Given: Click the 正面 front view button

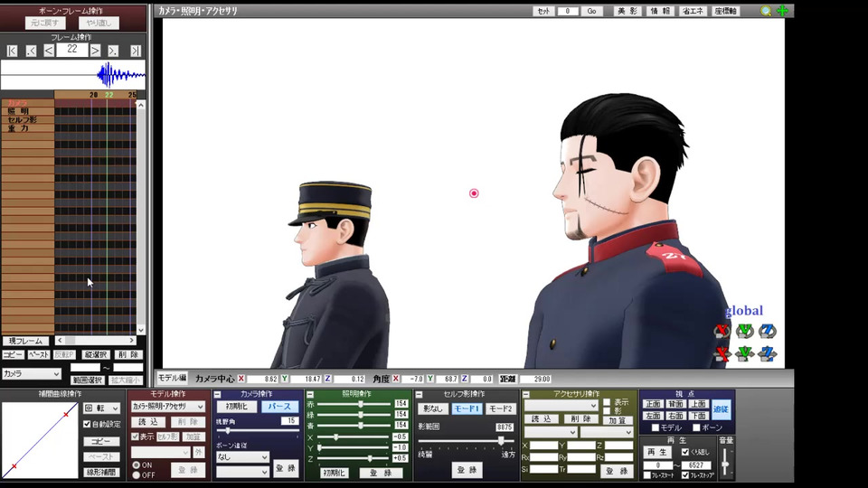Looking at the screenshot, I should click(x=653, y=404).
